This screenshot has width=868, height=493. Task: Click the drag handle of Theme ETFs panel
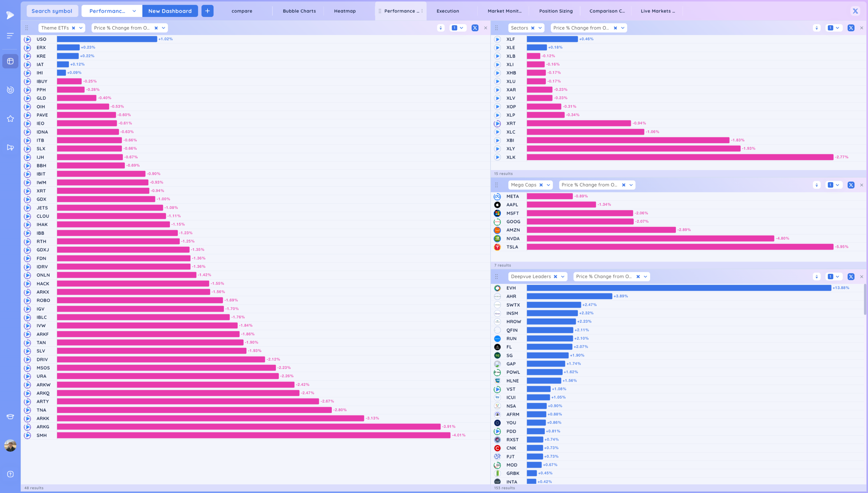pyautogui.click(x=26, y=28)
